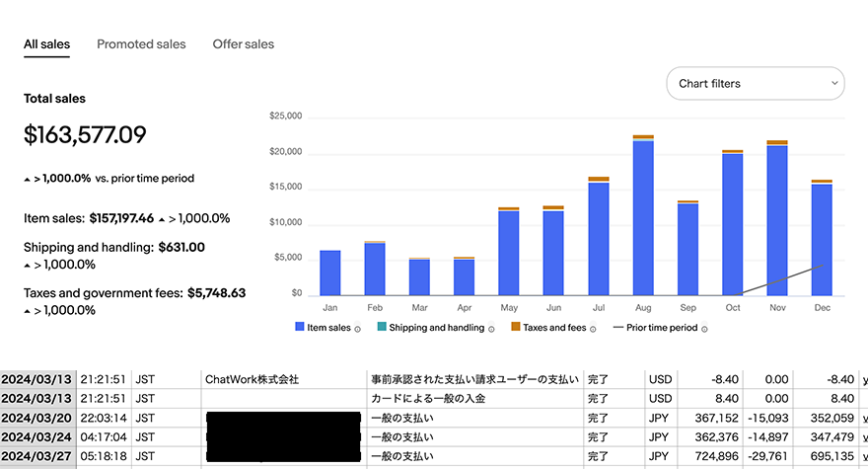Image resolution: width=868 pixels, height=469 pixels.
Task: Switch to the Promoted sales tab
Action: (141, 44)
